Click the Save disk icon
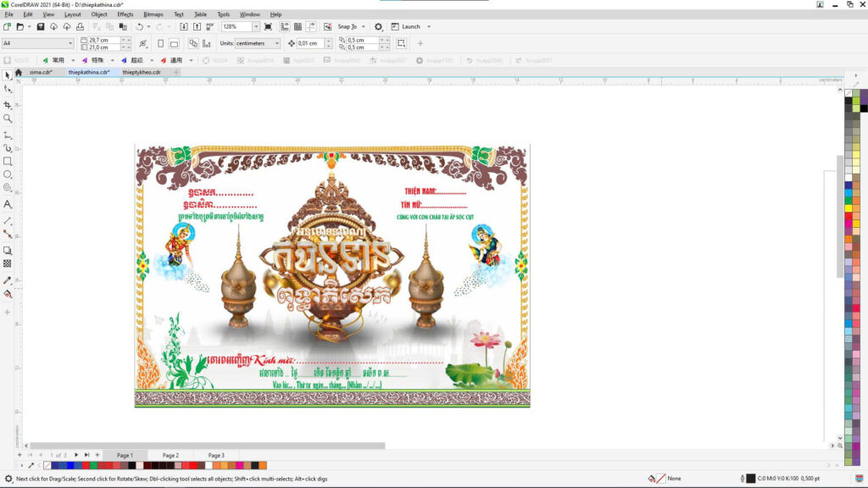The height and width of the screenshot is (488, 868). (41, 26)
